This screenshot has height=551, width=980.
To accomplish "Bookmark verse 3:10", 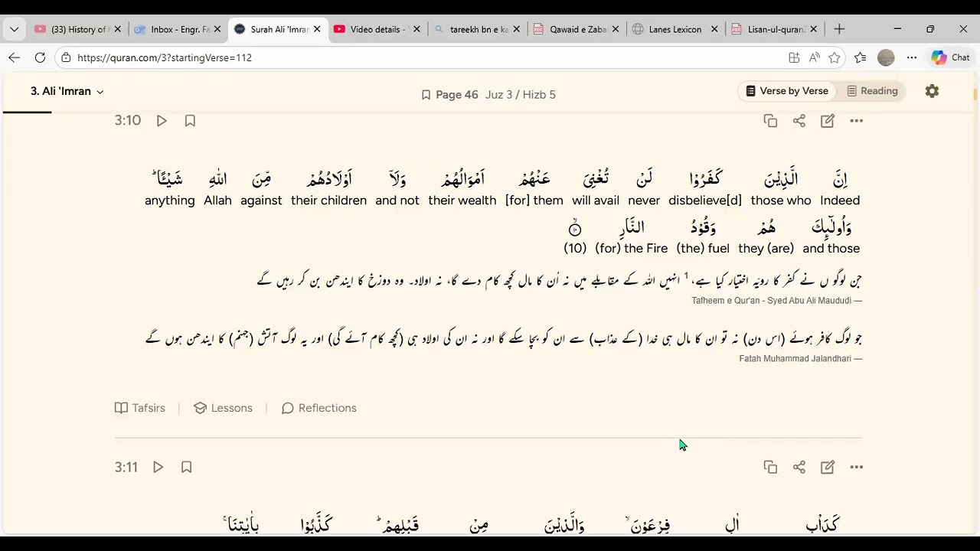I will pos(190,121).
